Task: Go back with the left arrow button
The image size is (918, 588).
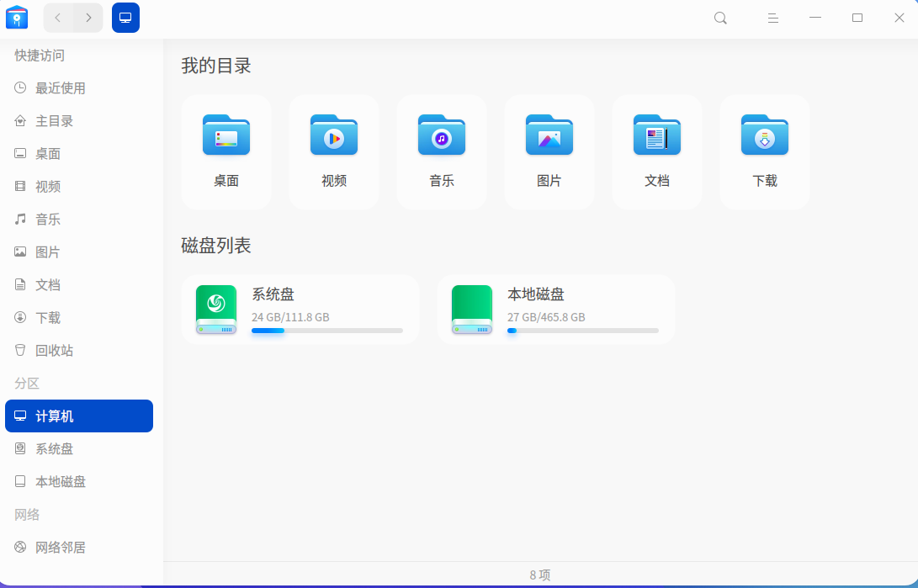Action: [58, 18]
